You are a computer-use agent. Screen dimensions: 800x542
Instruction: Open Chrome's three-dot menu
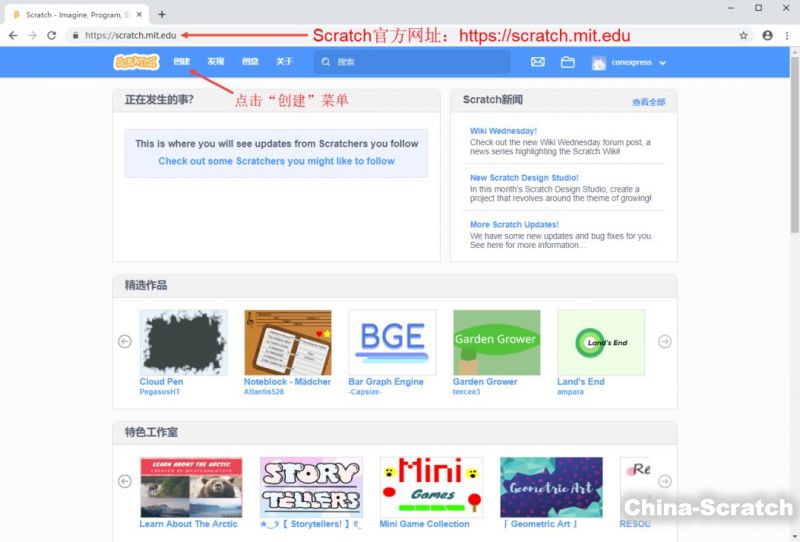tap(787, 35)
